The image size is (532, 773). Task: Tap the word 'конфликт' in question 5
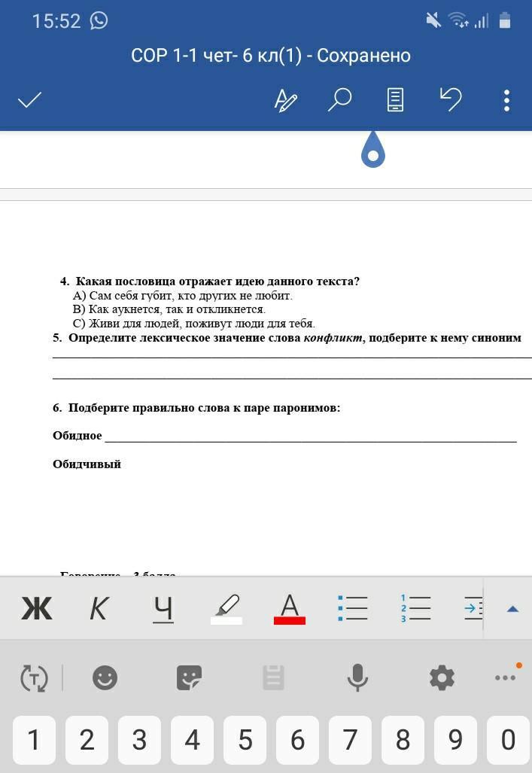[x=333, y=338]
